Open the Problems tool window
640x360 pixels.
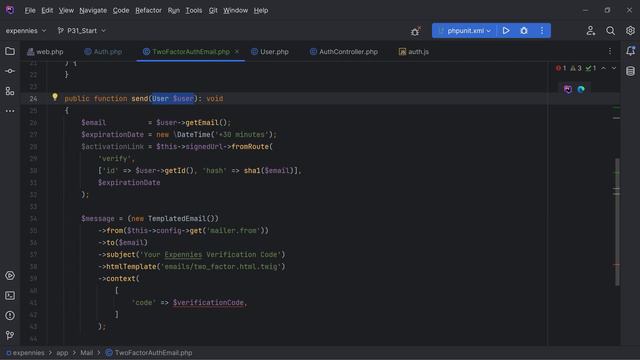tap(10, 316)
